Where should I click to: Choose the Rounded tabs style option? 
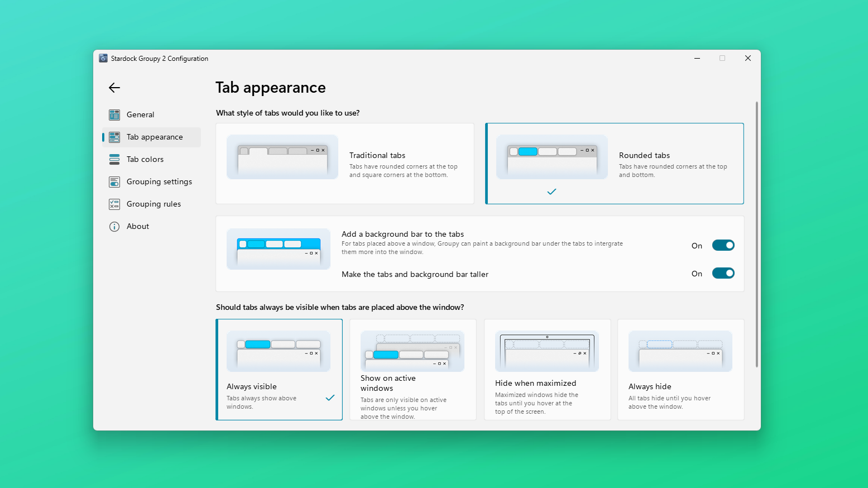pos(615,164)
